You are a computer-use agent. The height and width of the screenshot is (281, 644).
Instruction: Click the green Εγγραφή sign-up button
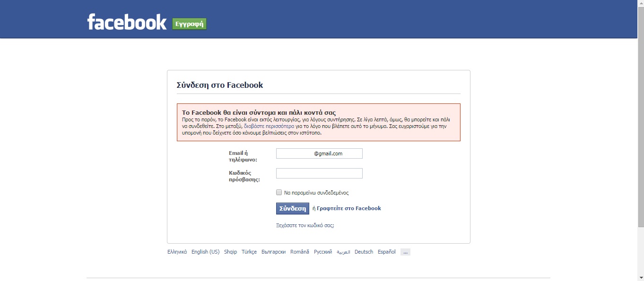pos(189,24)
